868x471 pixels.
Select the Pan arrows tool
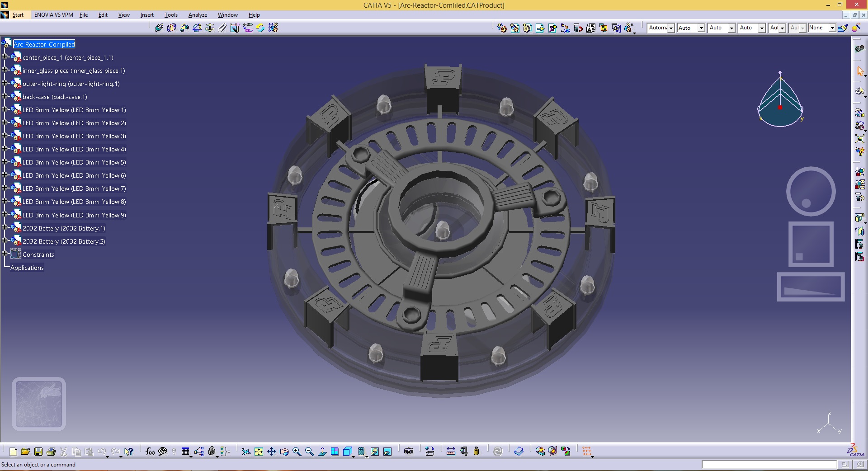pyautogui.click(x=271, y=451)
